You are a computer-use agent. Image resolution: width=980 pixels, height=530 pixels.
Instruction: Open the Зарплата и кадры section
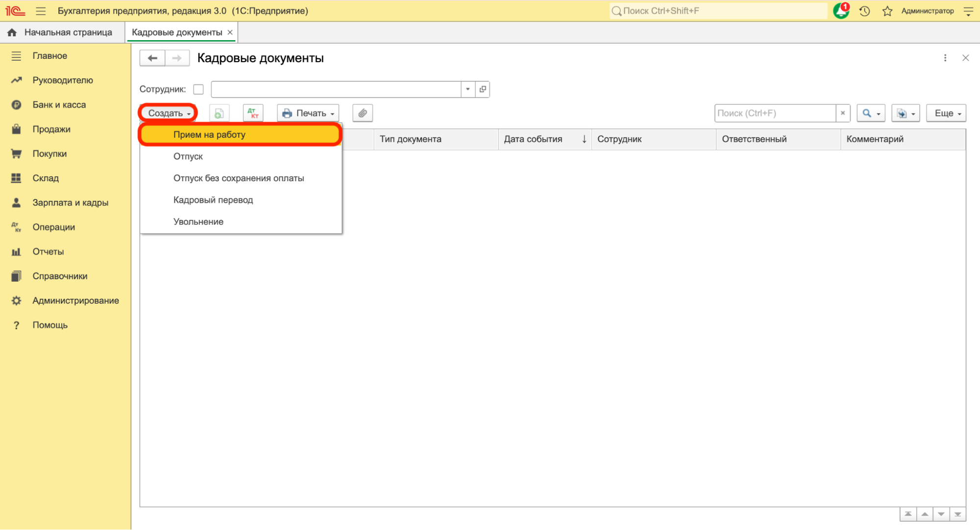tap(70, 202)
